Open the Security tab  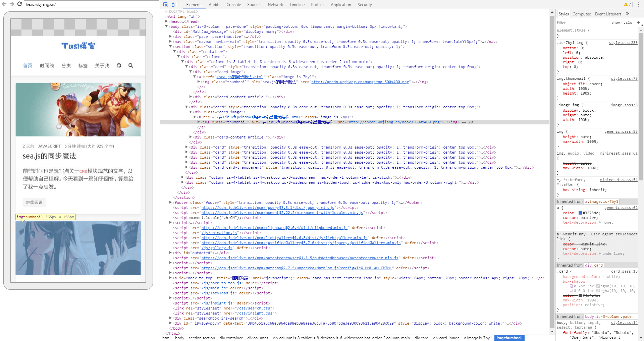pos(365,5)
